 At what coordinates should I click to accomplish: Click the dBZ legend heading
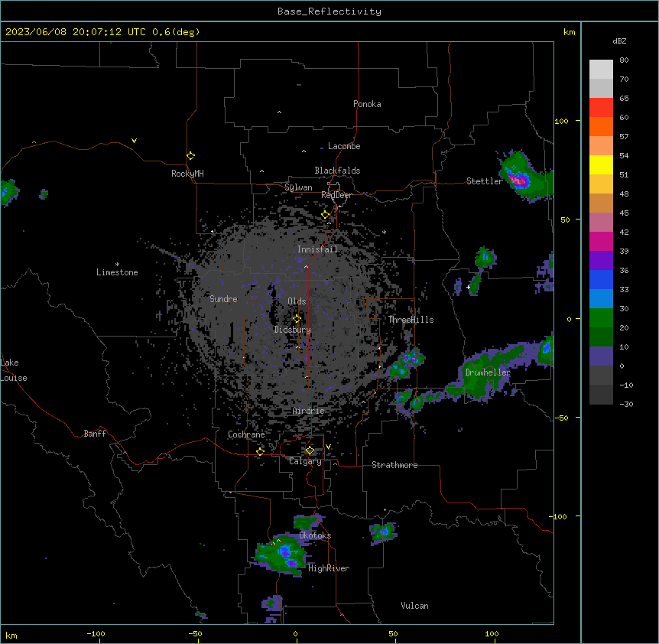pos(619,41)
